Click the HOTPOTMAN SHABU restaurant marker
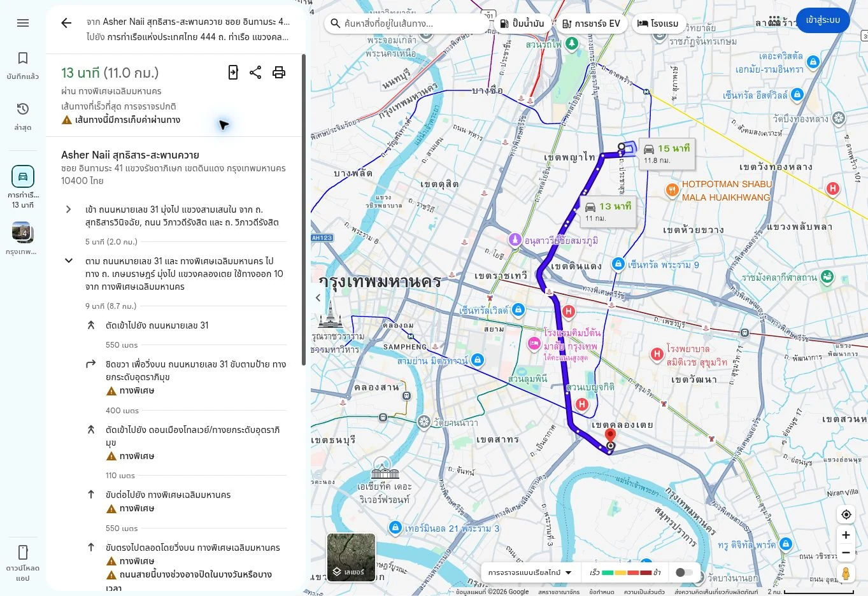The image size is (868, 596). pyautogui.click(x=672, y=190)
